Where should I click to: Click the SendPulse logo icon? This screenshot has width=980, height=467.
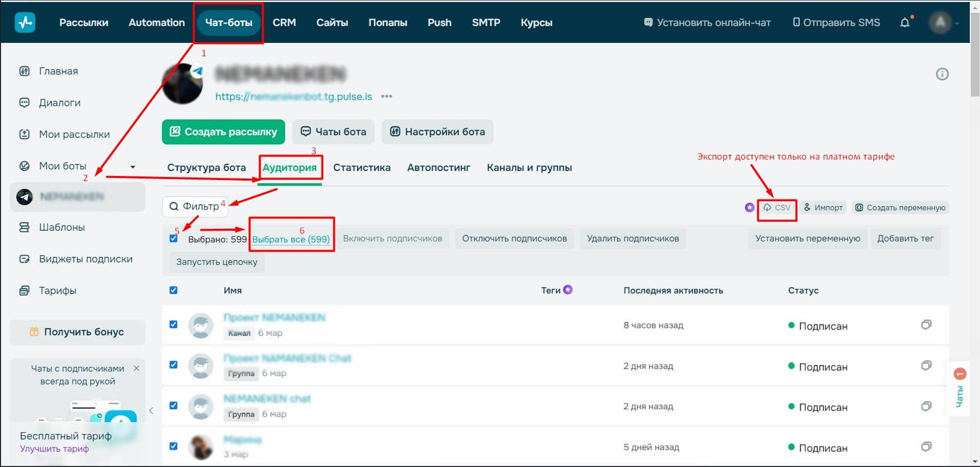(x=25, y=23)
